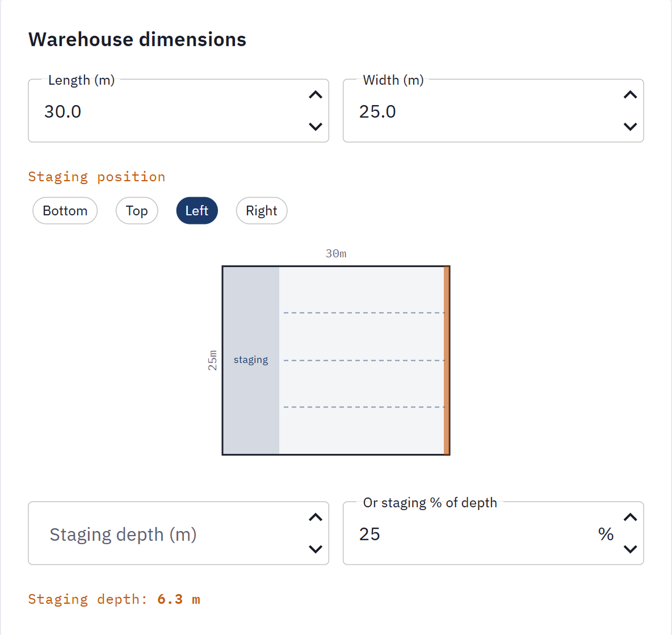This screenshot has height=635, width=672.
Task: Focus the empty Staging depth input
Action: [157, 534]
